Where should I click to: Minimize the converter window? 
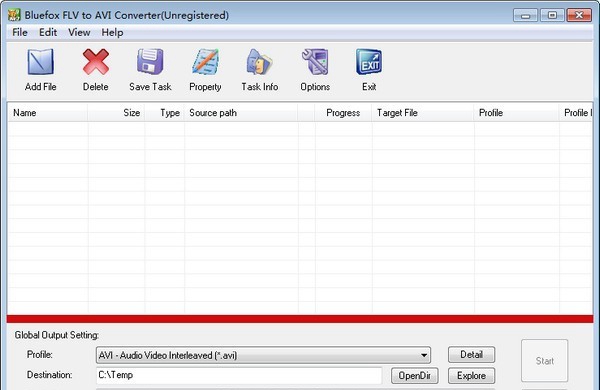pos(525,15)
